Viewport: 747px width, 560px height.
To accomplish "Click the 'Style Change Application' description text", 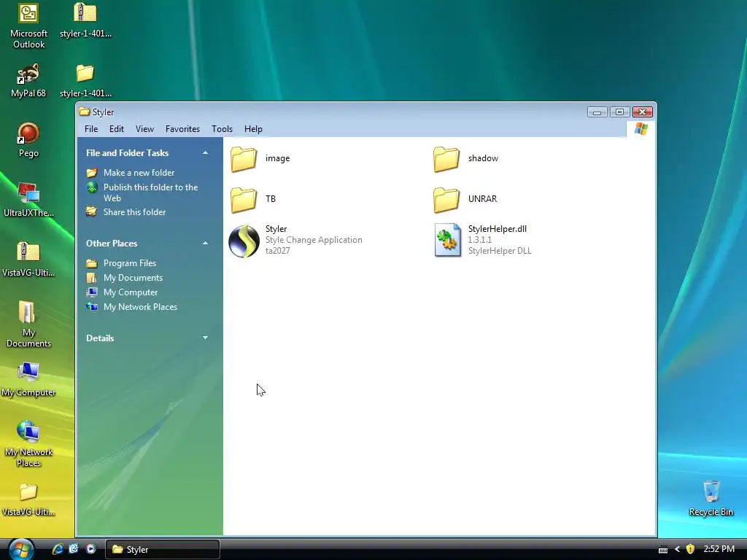I will pyautogui.click(x=314, y=240).
